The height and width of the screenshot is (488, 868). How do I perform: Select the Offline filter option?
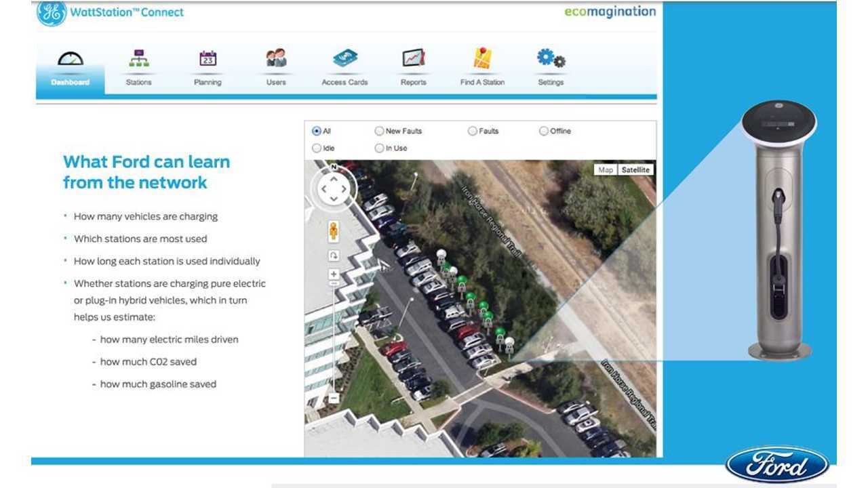coord(544,131)
